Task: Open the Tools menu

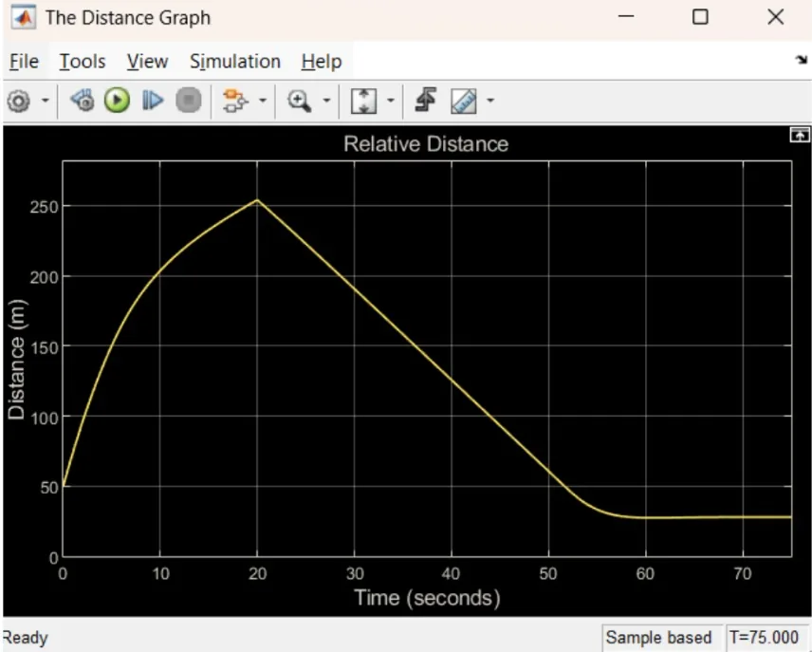Action: tap(83, 62)
